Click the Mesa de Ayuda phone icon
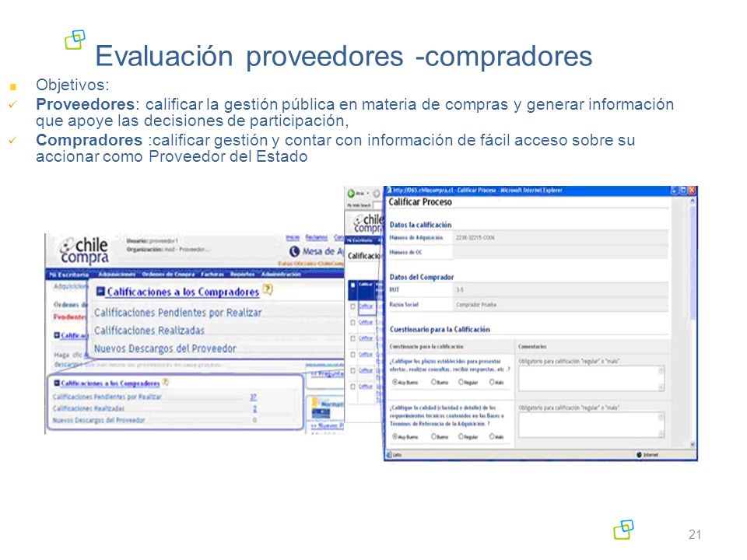Screen dimensions: 747x560 (294, 251)
